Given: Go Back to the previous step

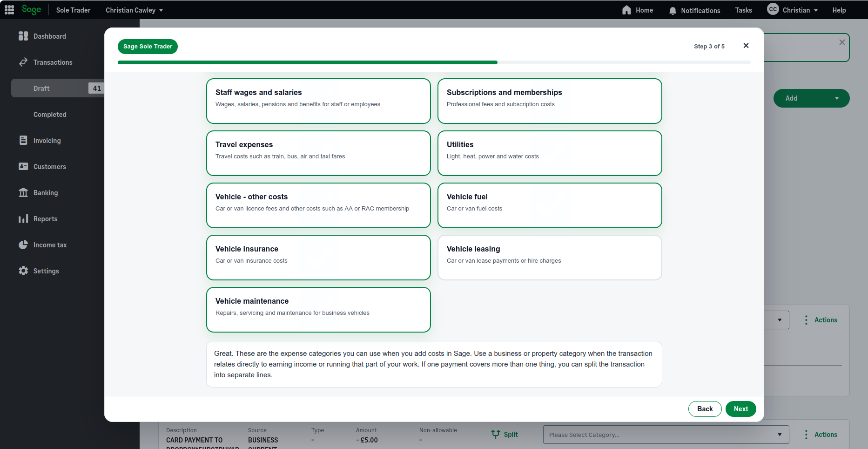Looking at the screenshot, I should coord(705,409).
